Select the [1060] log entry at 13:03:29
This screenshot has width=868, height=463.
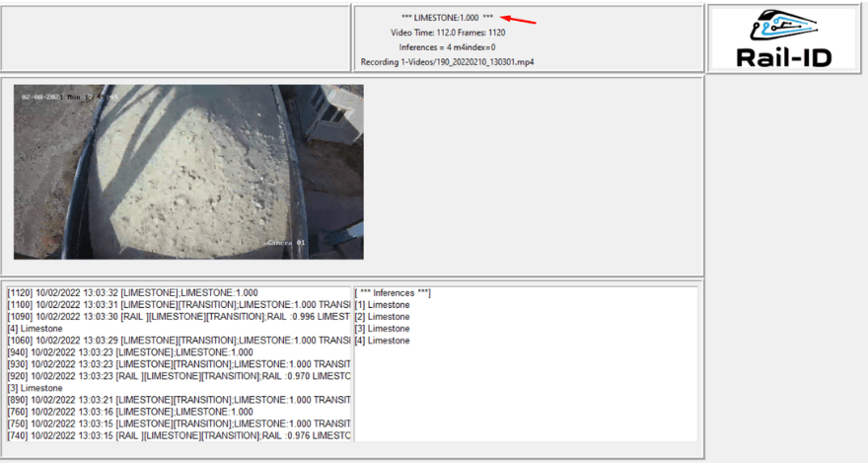[178, 341]
